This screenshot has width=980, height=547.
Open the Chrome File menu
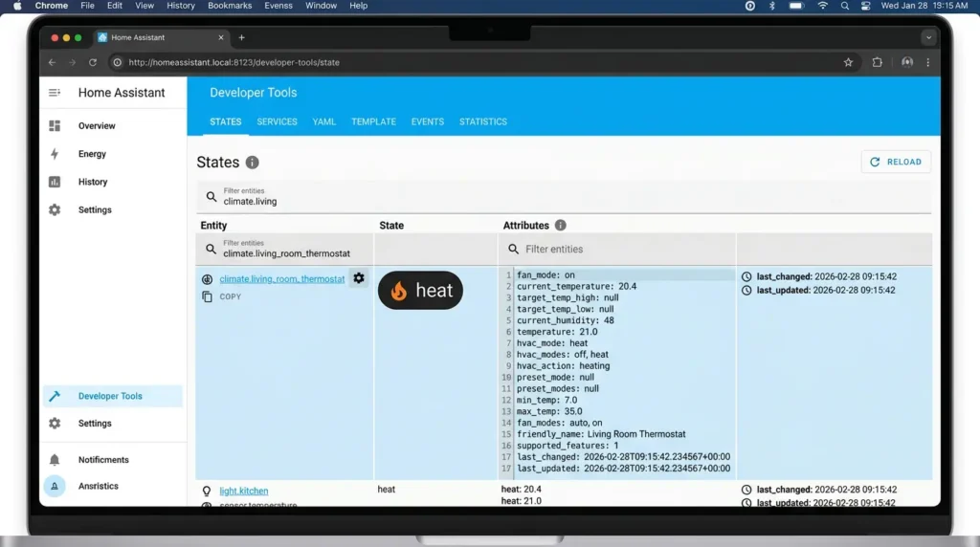87,6
